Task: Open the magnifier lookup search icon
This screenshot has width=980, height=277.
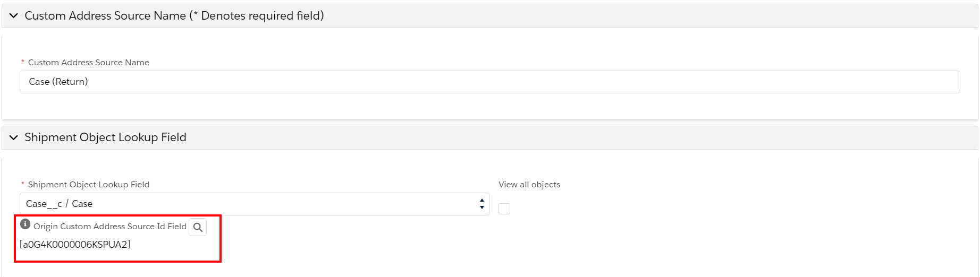Action: [x=198, y=227]
